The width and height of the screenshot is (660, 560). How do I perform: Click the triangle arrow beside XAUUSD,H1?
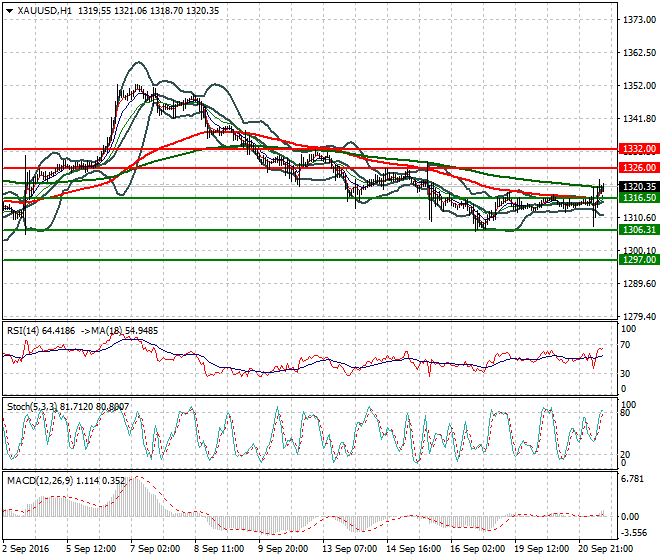[9, 10]
